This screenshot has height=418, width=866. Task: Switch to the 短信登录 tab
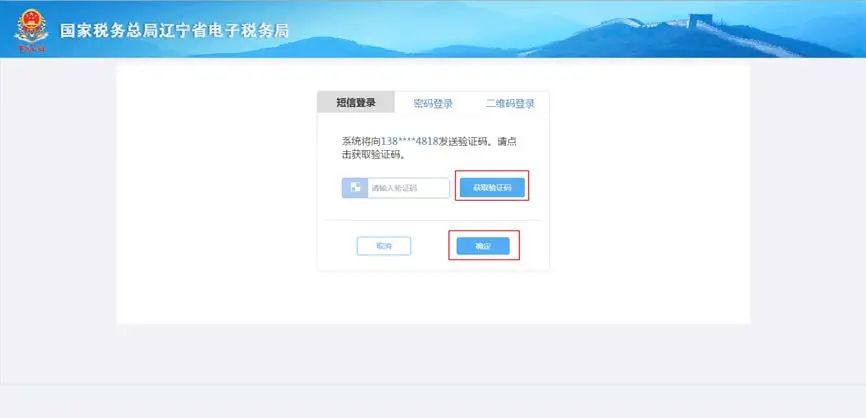(356, 102)
